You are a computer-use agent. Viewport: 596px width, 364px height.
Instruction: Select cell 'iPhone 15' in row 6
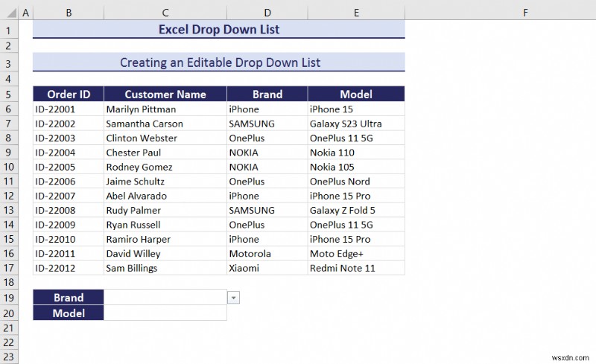click(x=356, y=109)
